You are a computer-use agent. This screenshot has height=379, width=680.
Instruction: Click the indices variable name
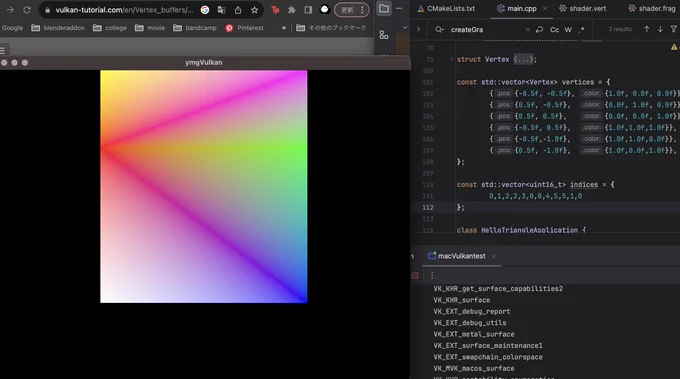click(x=584, y=185)
